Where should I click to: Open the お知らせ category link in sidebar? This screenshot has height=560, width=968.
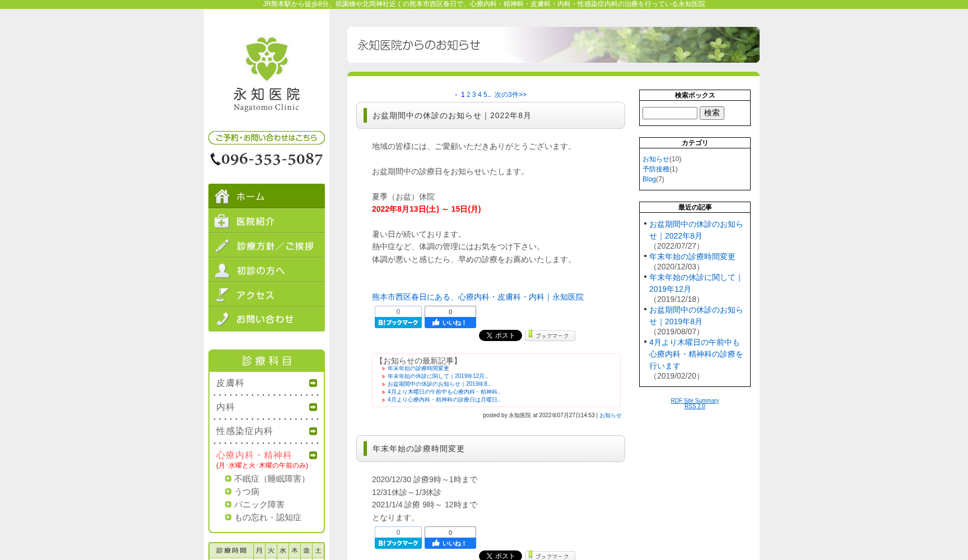coord(655,159)
